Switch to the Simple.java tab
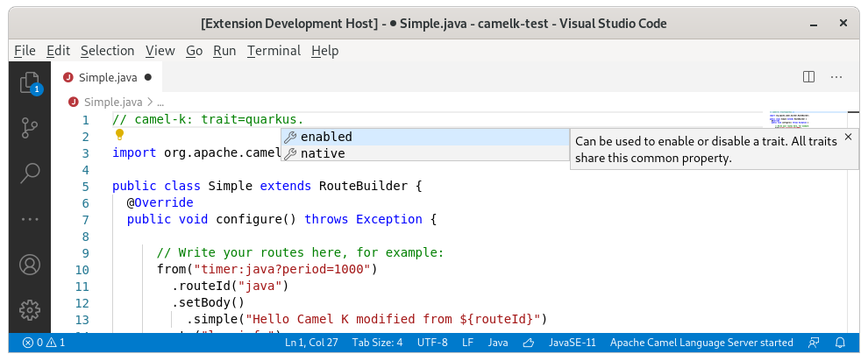868x361 pixels. pos(107,78)
